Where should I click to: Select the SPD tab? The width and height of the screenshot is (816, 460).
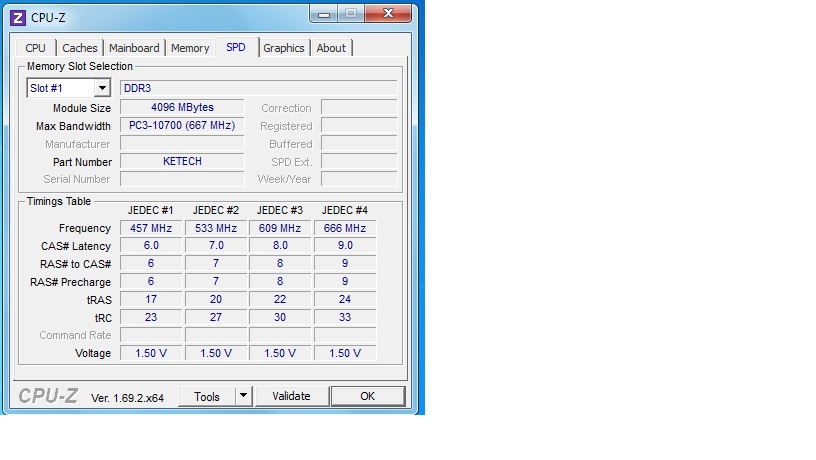click(236, 47)
